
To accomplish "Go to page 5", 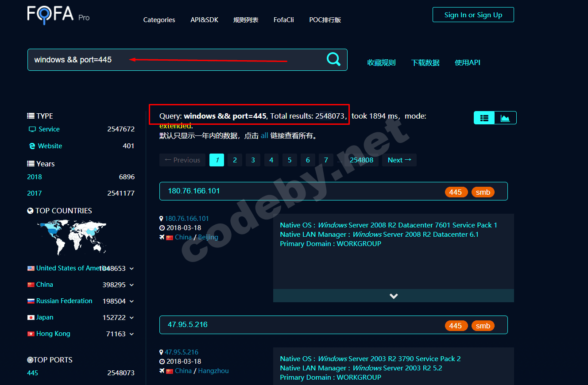I will 290,160.
